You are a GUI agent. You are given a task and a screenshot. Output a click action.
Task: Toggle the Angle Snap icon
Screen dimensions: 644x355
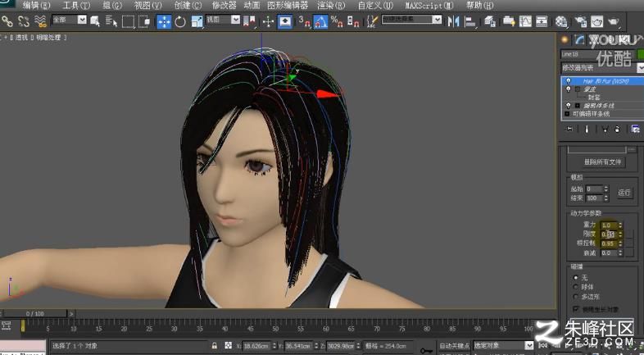point(320,21)
